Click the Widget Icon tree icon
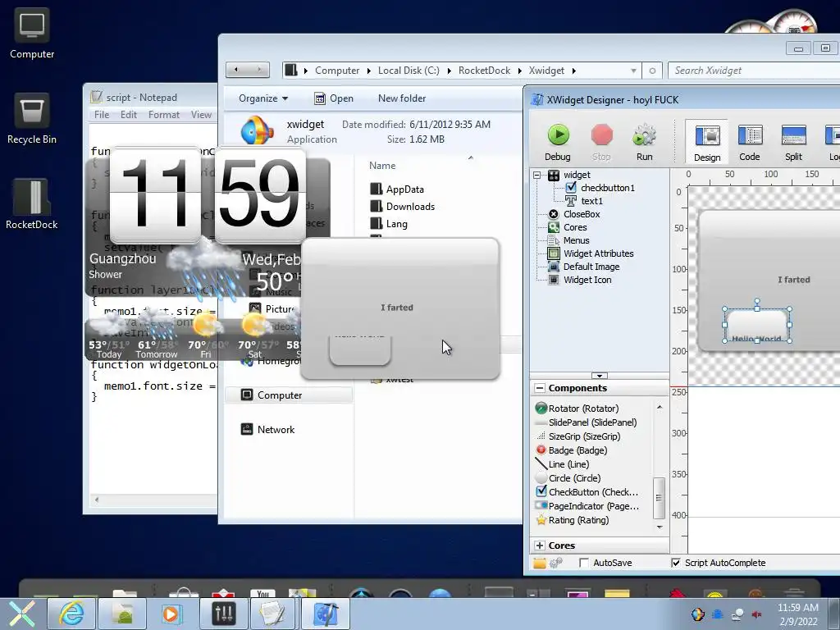 554,280
